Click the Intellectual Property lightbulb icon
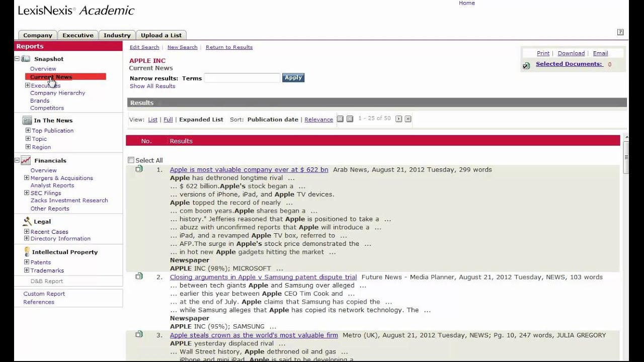 tap(27, 252)
